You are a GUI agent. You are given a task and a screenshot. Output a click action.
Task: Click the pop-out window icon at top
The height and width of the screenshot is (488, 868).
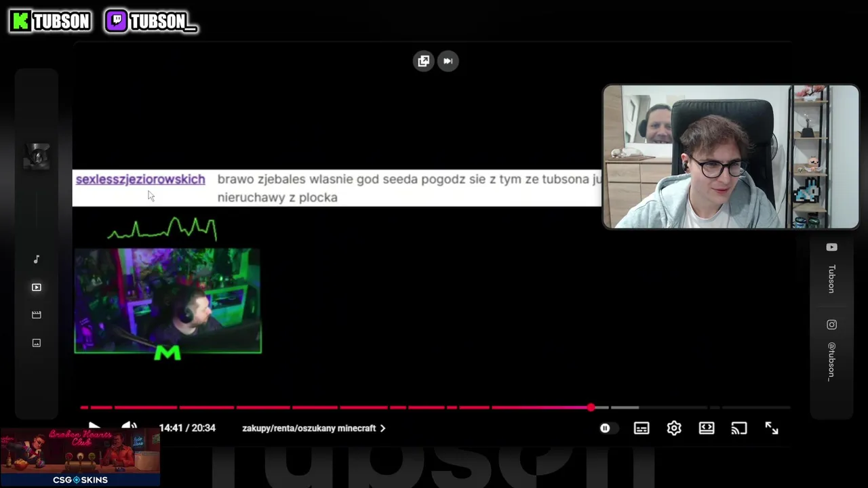click(424, 61)
